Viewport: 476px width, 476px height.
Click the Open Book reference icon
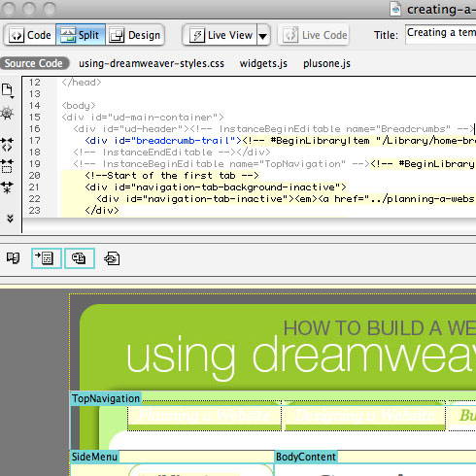pos(13,258)
